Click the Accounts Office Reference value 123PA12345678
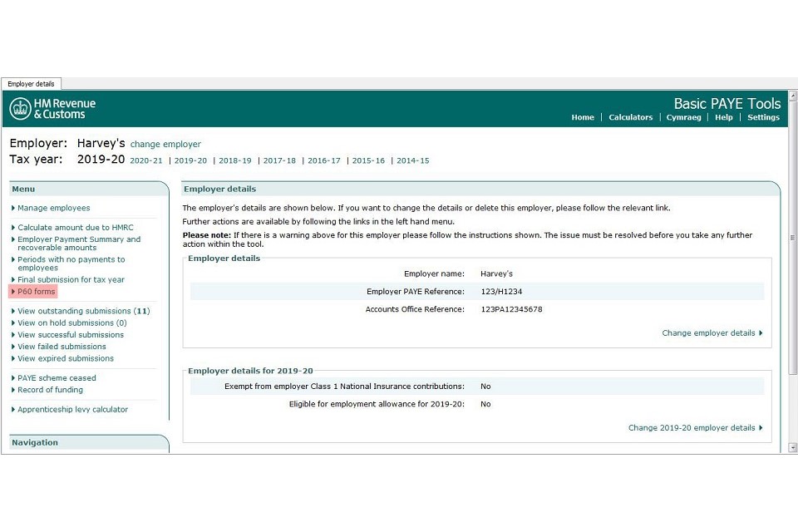This screenshot has width=798, height=532. (x=511, y=309)
